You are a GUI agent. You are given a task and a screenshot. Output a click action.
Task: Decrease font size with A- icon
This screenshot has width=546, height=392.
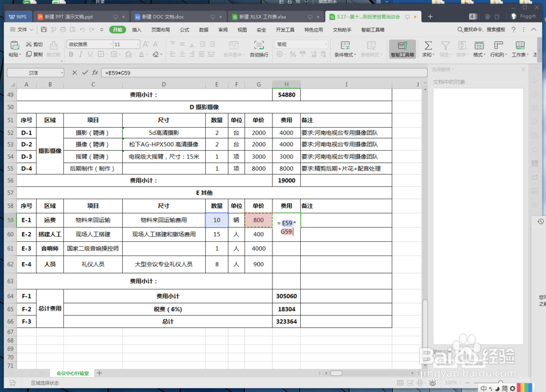(x=156, y=44)
